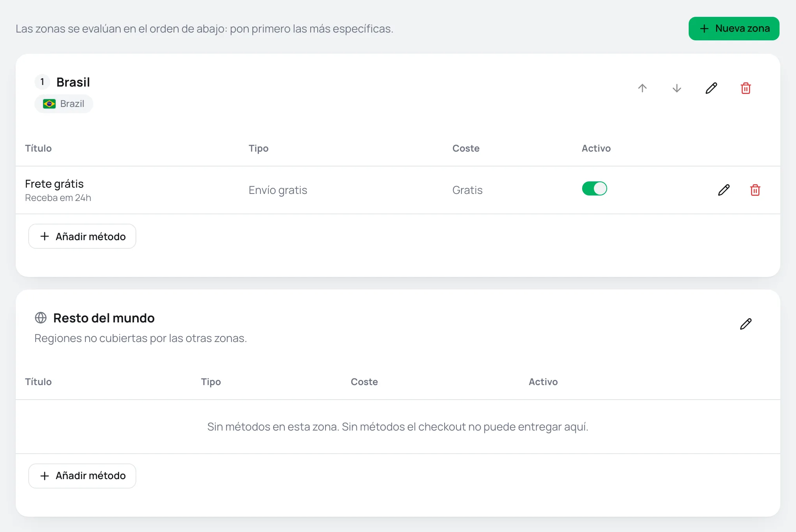Click the Brazil flag icon
Viewport: 796px width, 532px height.
[49, 104]
